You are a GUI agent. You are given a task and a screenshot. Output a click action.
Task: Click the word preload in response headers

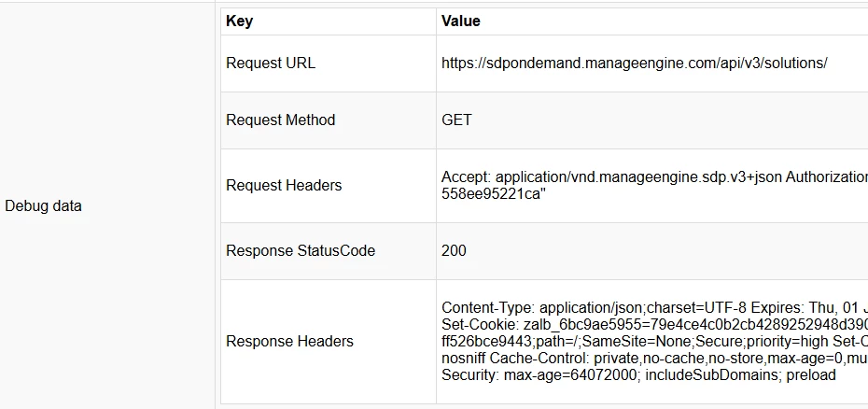click(811, 375)
